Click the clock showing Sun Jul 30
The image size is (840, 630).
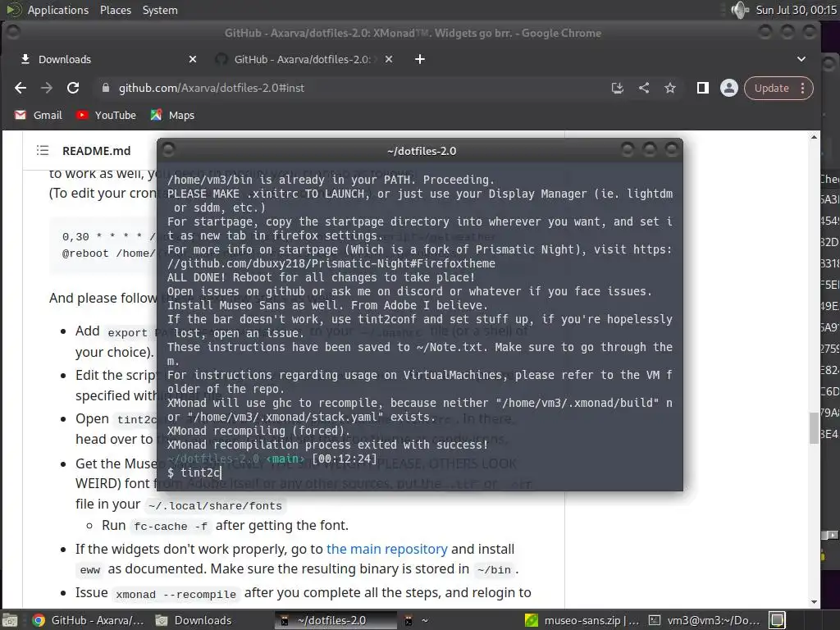click(796, 10)
